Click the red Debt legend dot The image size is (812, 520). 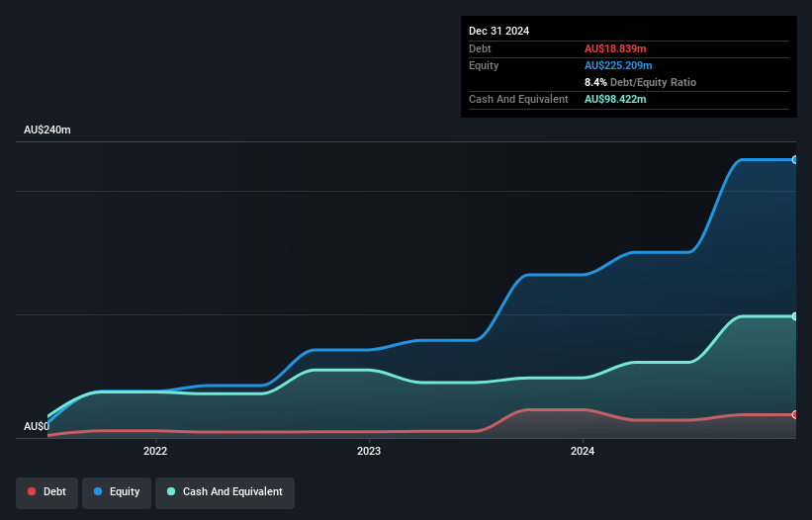[x=32, y=491]
